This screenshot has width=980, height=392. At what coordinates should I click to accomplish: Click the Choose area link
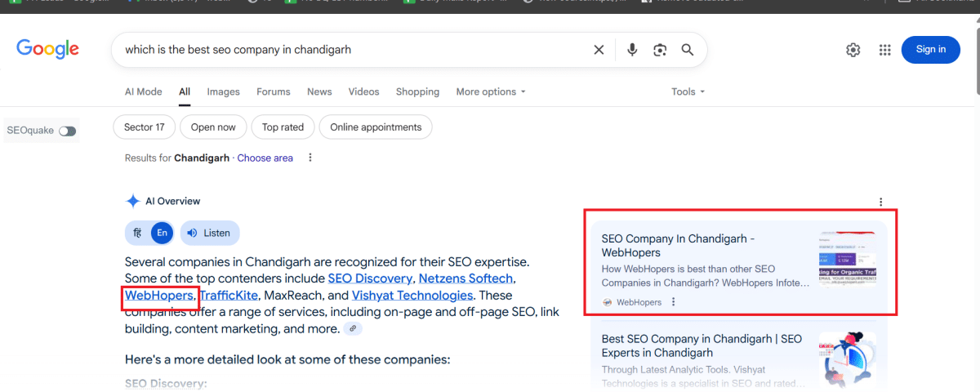265,158
